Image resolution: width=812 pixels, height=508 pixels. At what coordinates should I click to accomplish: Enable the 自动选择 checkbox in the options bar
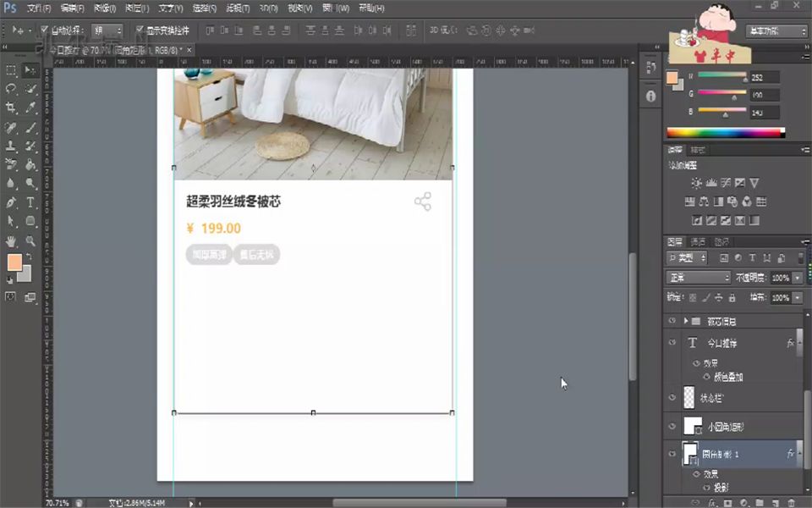click(42, 29)
